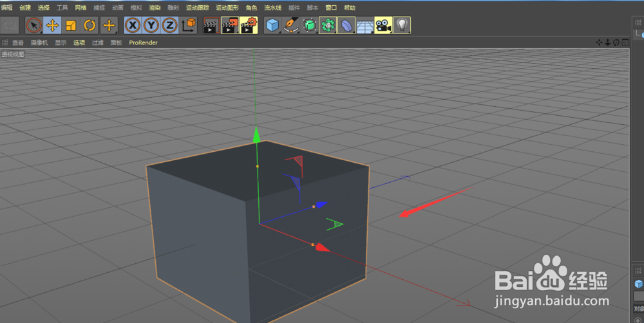This screenshot has height=323, width=644.
Task: Open the green array modeling objects
Action: point(328,26)
